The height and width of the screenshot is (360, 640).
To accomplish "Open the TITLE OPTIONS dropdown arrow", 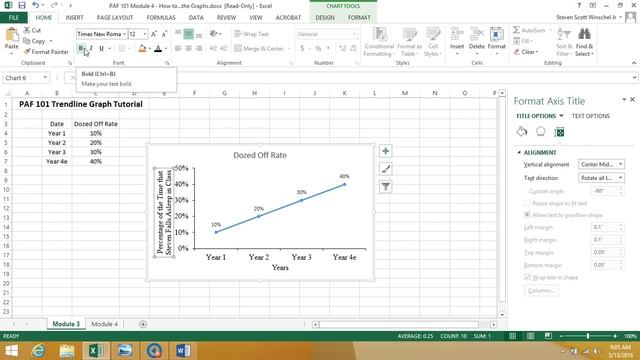I will [561, 116].
